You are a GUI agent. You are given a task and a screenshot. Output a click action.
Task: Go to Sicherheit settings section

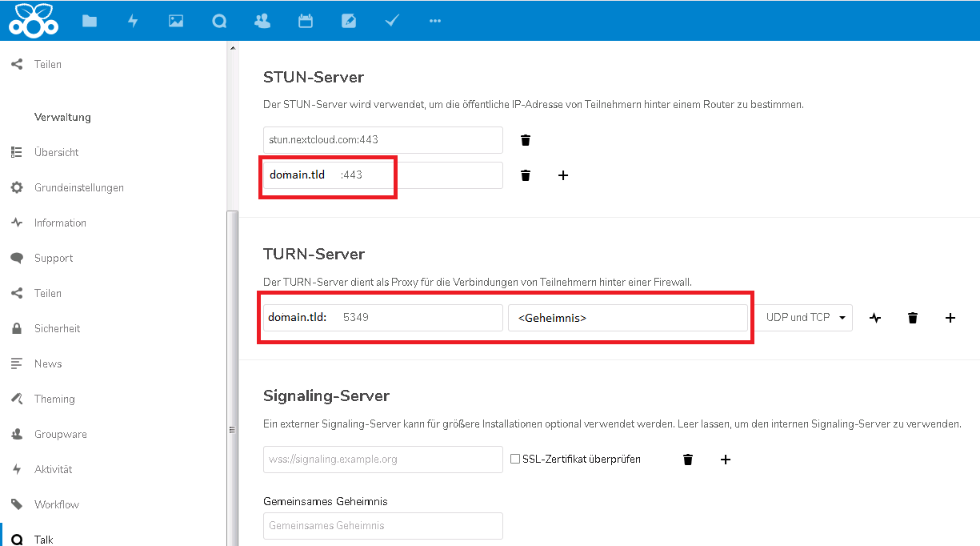57,328
